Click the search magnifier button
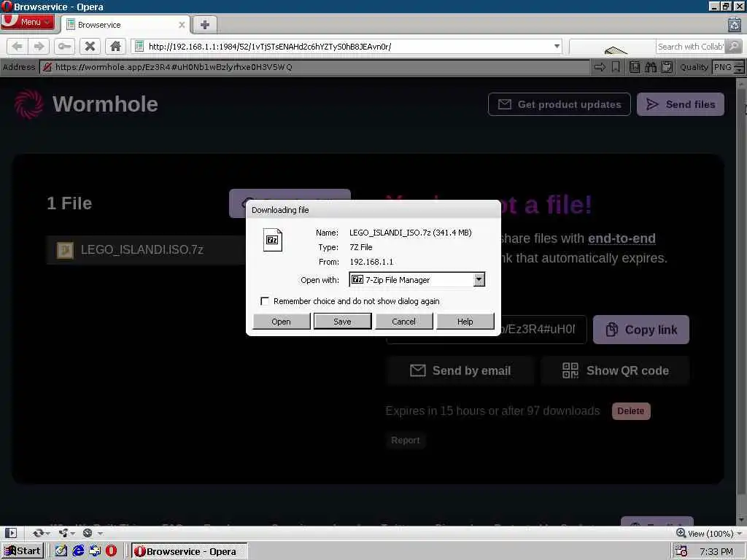This screenshot has height=560, width=747. (x=734, y=46)
